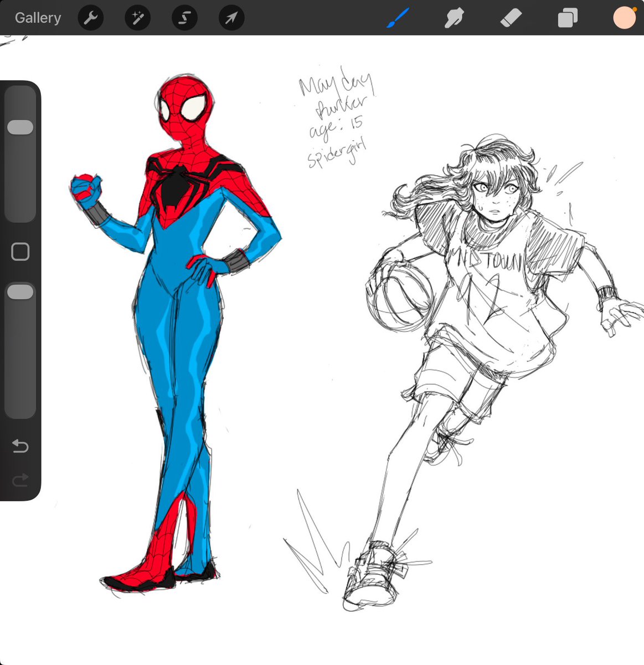Image resolution: width=644 pixels, height=665 pixels.
Task: Open the Actions wrench menu
Action: (x=90, y=18)
